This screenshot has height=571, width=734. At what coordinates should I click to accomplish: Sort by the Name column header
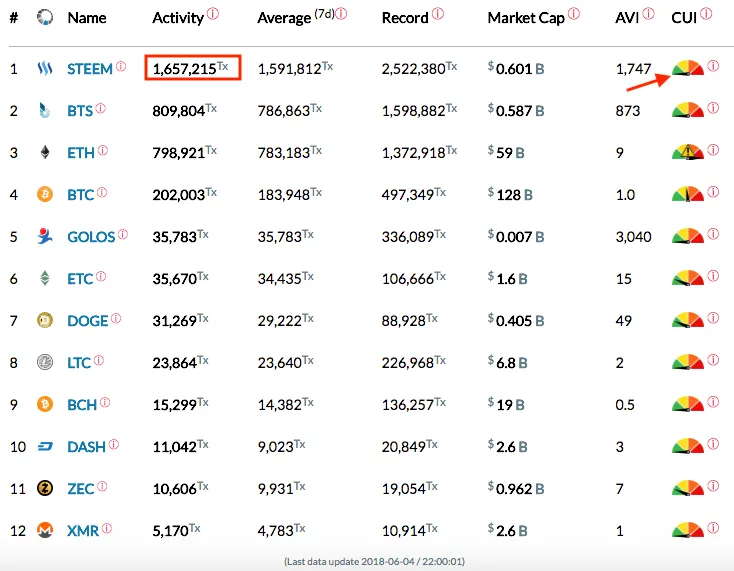pyautogui.click(x=87, y=18)
